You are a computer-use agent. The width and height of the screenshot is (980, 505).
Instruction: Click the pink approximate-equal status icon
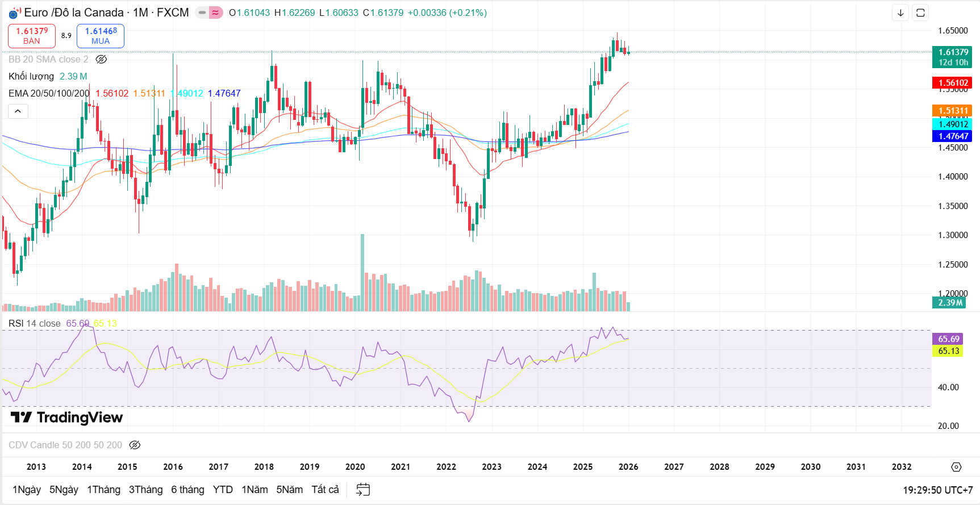215,12
